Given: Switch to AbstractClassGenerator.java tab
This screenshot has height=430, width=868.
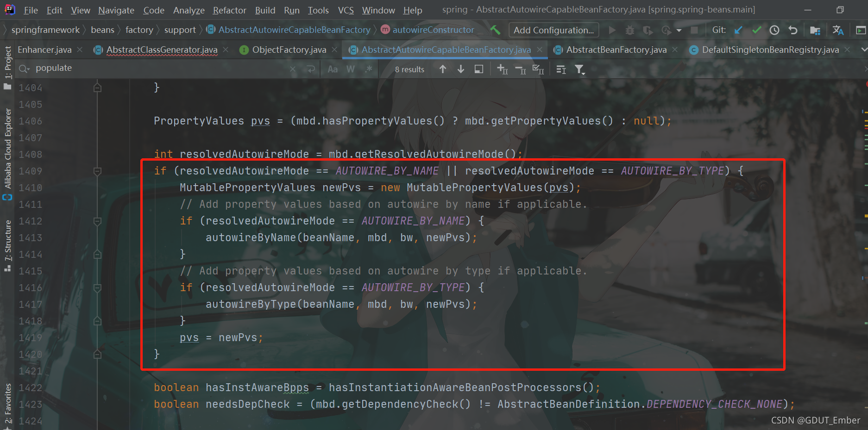Looking at the screenshot, I should point(162,50).
